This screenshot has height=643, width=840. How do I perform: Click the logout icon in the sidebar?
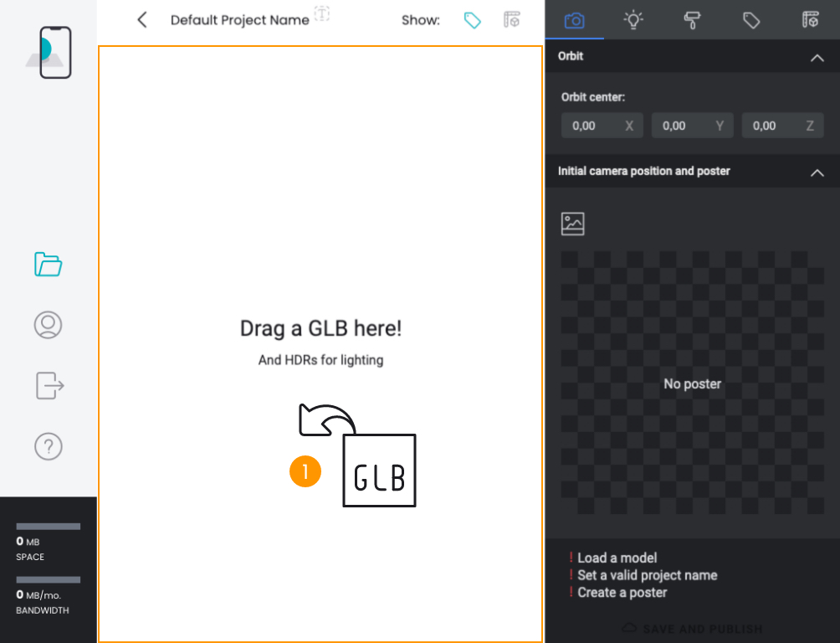point(48,385)
